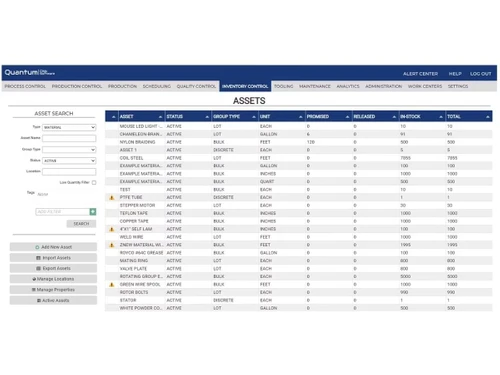Viewport: 500px width, 375px height.
Task: Click warning icon beside 4"X1" SELF LAM row
Action: 112,229
